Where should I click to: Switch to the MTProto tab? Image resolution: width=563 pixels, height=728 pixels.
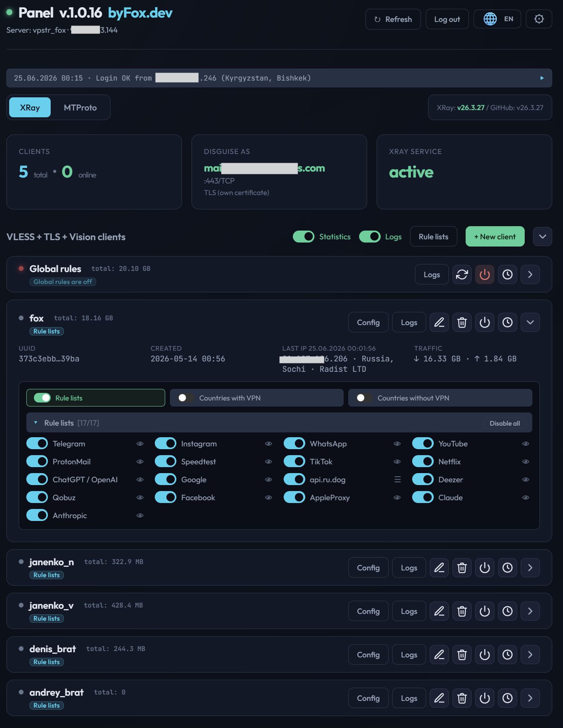pyautogui.click(x=80, y=108)
